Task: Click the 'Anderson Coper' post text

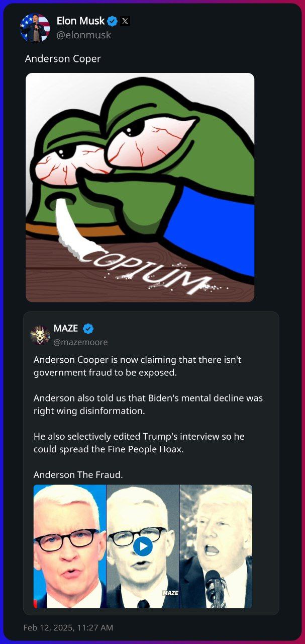Action: 63,59
